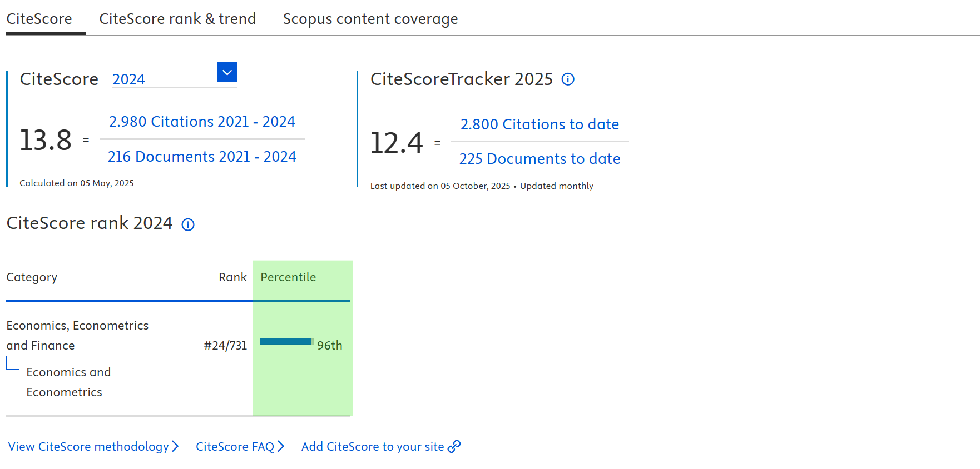
Task: View the 2.800 Citations to date link
Action: 540,124
